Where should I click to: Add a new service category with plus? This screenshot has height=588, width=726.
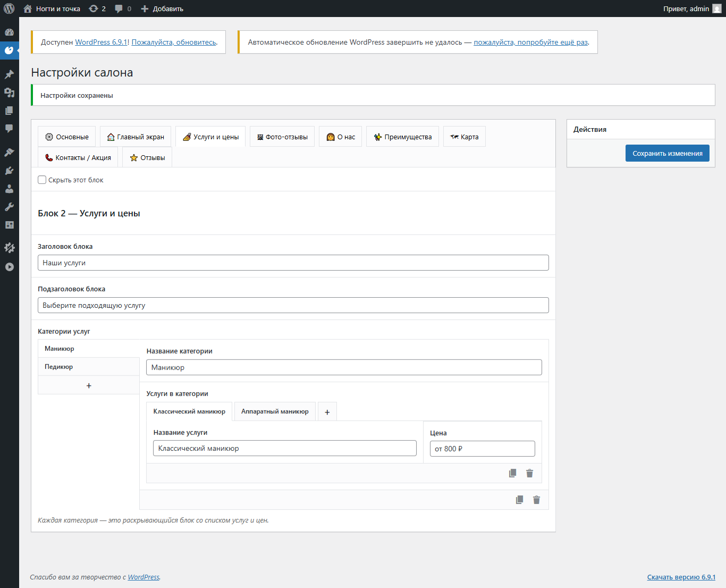[x=89, y=385]
